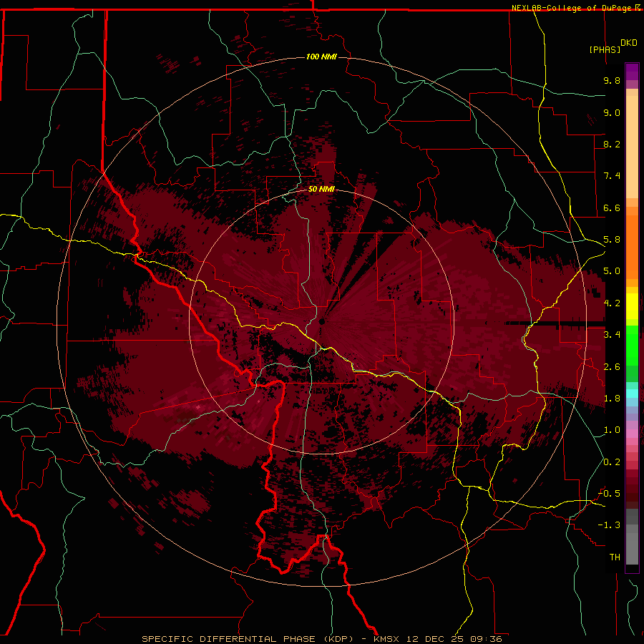Pick the gray bottom segment of the color bar
The image size is (644, 644).
point(632,550)
